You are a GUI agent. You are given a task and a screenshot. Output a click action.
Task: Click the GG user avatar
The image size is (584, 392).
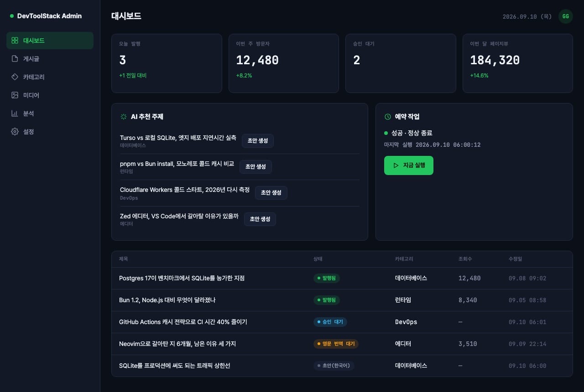pyautogui.click(x=566, y=16)
